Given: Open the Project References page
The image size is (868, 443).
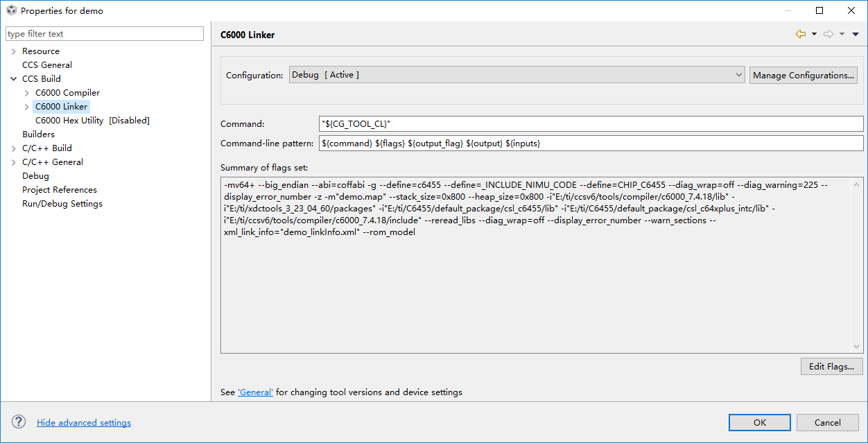Looking at the screenshot, I should pos(59,190).
